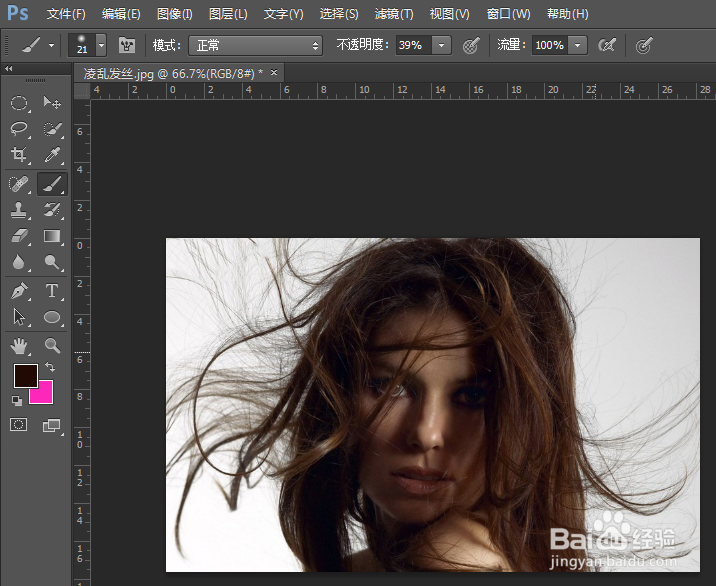Toggle the brush panel
The width and height of the screenshot is (716, 586).
(x=127, y=45)
